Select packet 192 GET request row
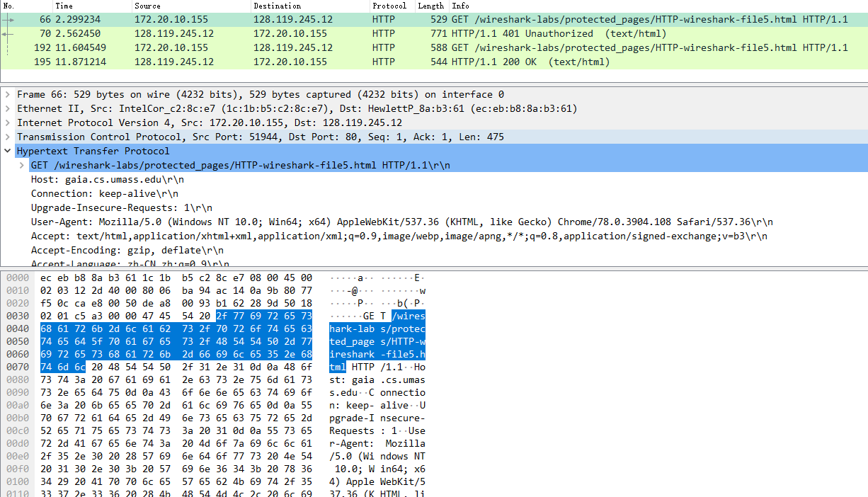This screenshot has width=868, height=497. coord(434,47)
